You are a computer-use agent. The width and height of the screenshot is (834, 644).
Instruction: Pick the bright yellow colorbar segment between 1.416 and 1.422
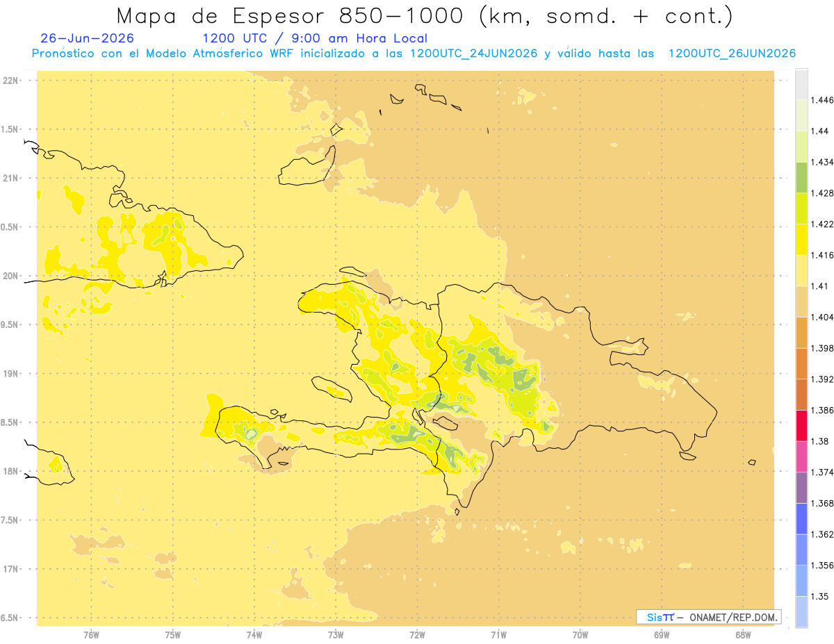[801, 239]
